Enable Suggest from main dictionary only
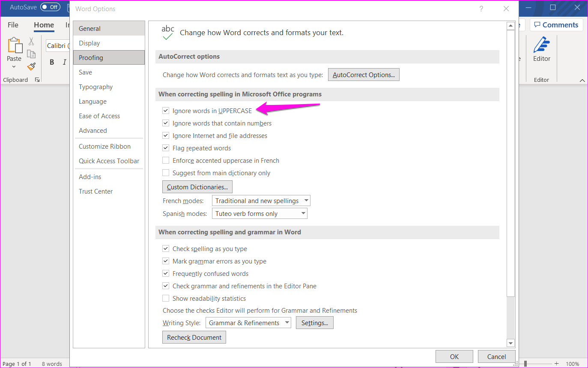 pos(166,173)
